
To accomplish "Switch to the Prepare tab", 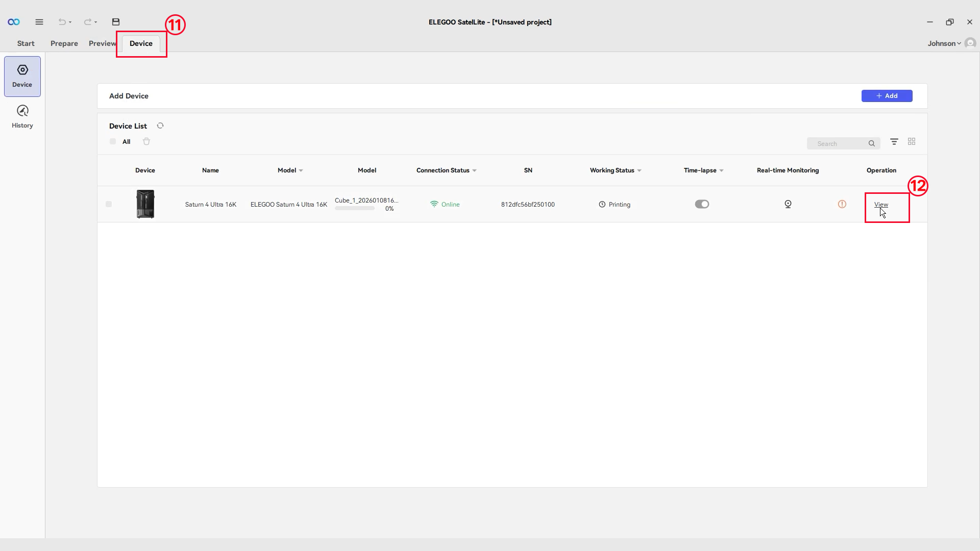I will pyautogui.click(x=64, y=43).
